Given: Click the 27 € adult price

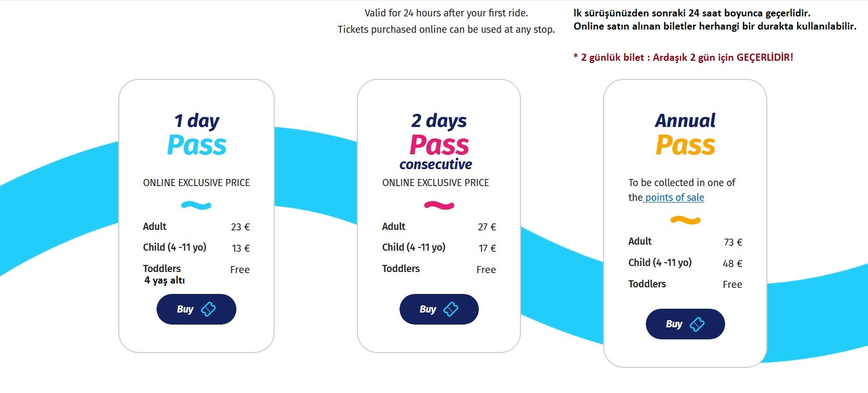Looking at the screenshot, I should (487, 227).
